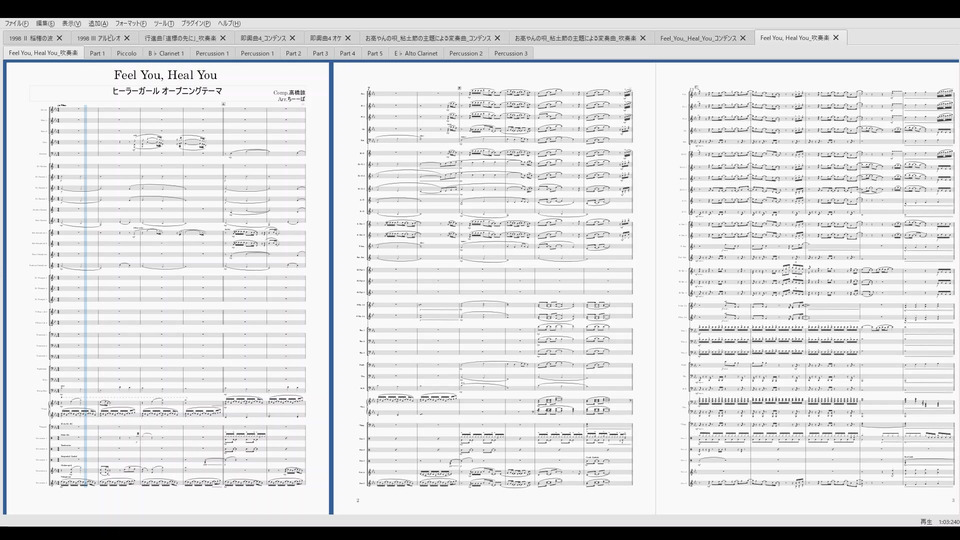The image size is (960, 540).
Task: Click the second score page
Action: (x=494, y=288)
